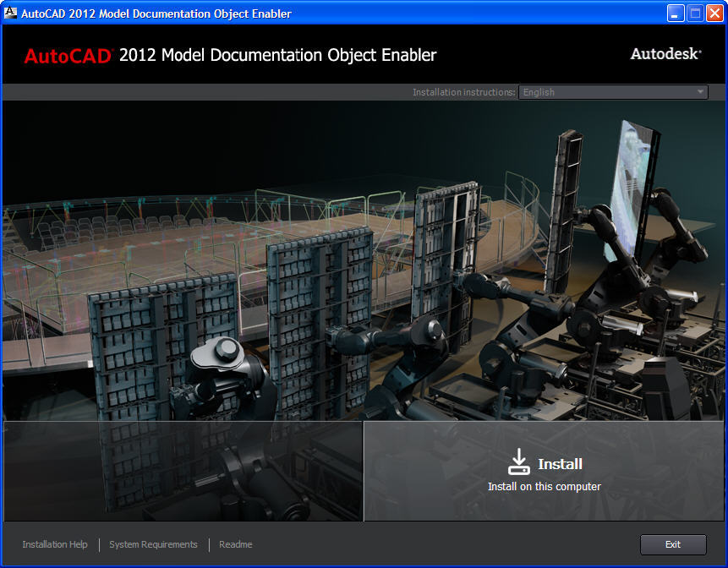Viewport: 728px width, 568px height.
Task: Click '2012 Model Documentation Object Enabler' heading
Action: pos(277,55)
